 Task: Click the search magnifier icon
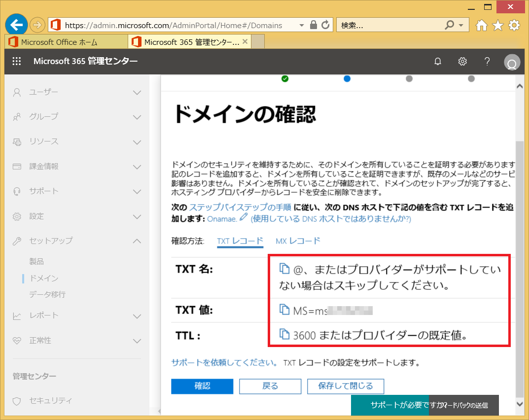(x=450, y=25)
